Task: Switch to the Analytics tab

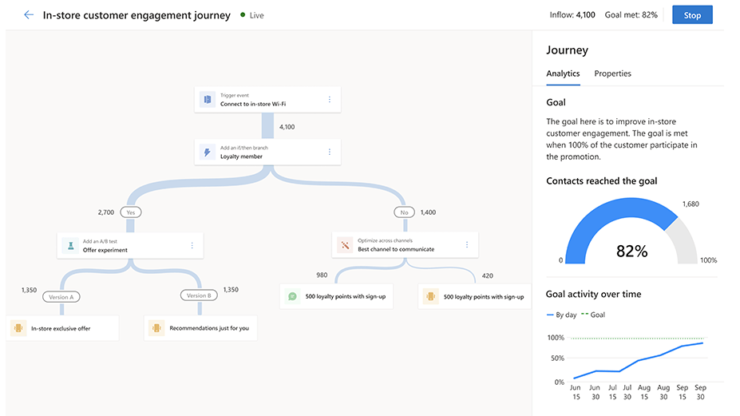Action: tap(563, 74)
